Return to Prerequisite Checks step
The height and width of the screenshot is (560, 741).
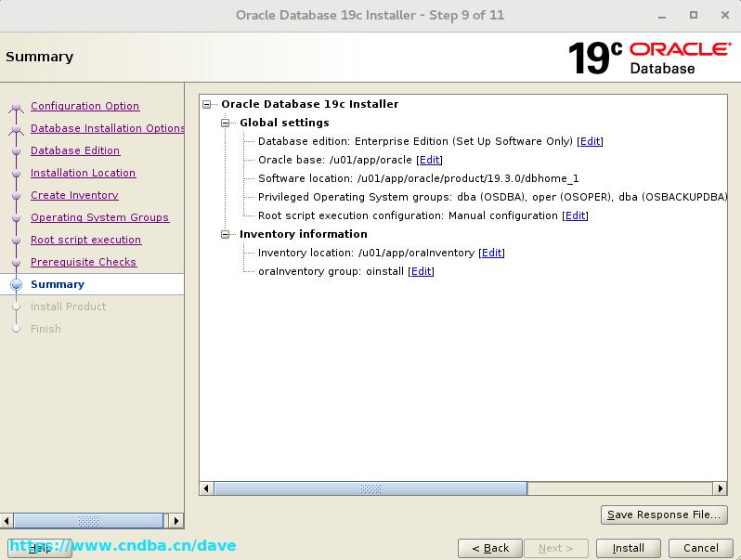click(84, 262)
